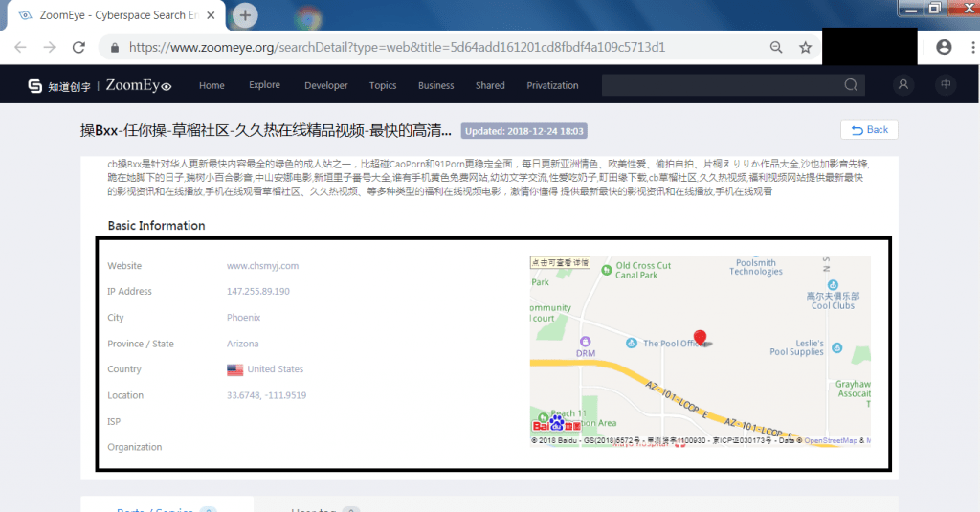Reload the page with refresh icon
Image resolution: width=980 pixels, height=512 pixels.
[x=78, y=48]
